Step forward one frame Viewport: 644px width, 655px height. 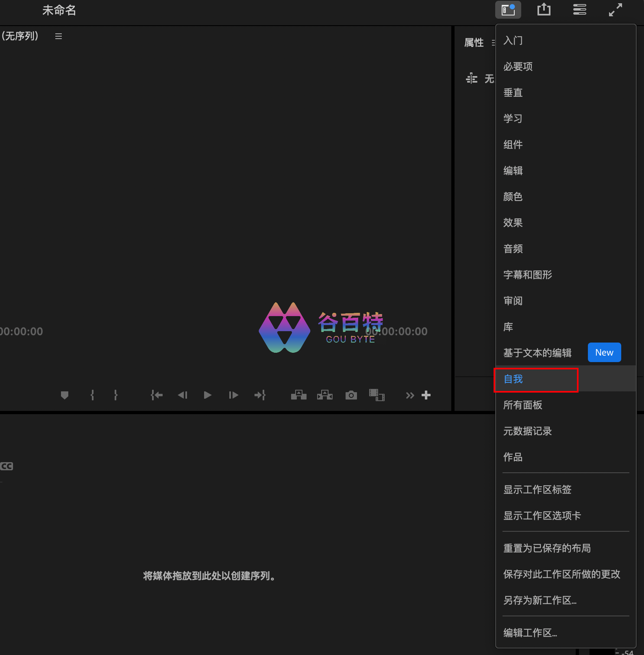(233, 395)
